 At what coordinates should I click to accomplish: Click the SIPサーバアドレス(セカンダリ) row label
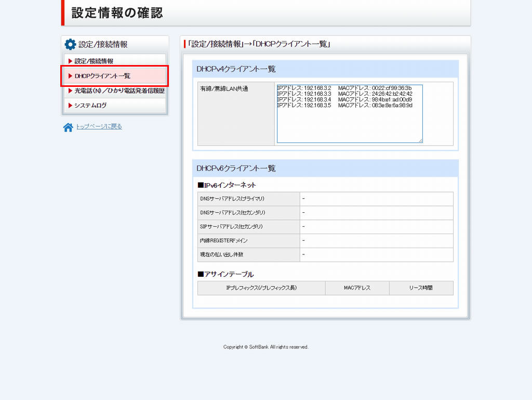pyautogui.click(x=249, y=226)
